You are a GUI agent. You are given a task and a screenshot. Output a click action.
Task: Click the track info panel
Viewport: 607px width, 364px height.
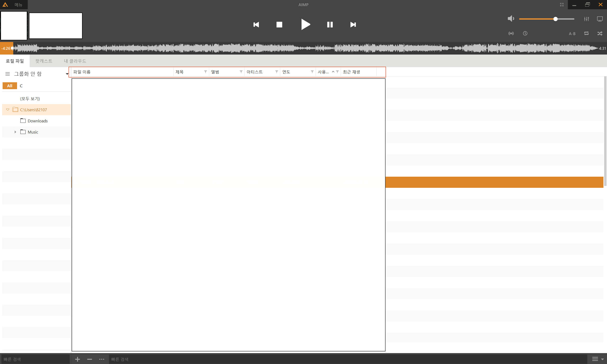click(56, 26)
